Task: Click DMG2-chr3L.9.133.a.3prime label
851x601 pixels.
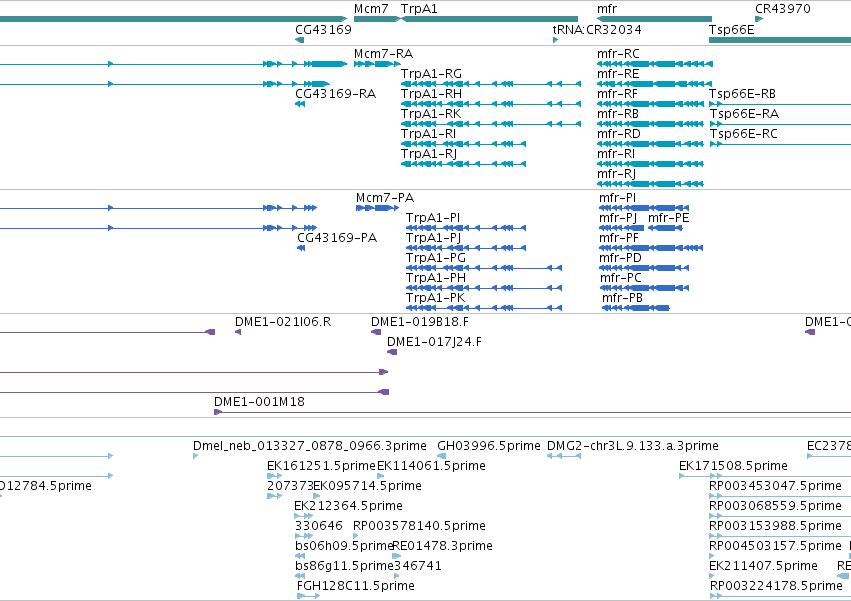Action: [x=633, y=446]
